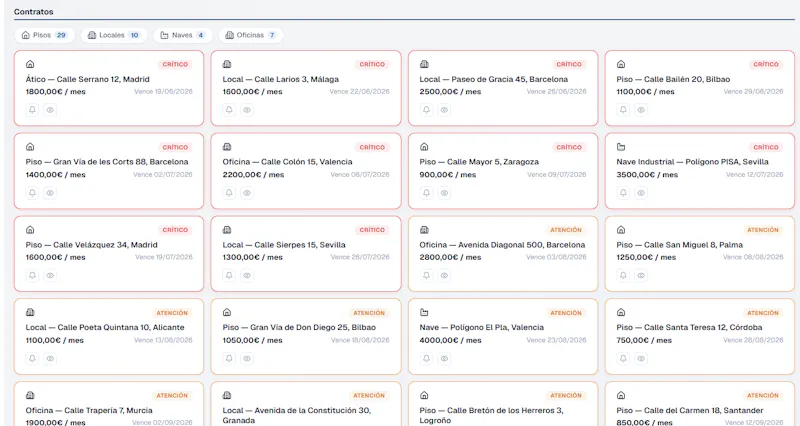Open Piso — Calle Santa Teresa 12, Córdoba title
The width and height of the screenshot is (800, 426).
[x=689, y=328]
